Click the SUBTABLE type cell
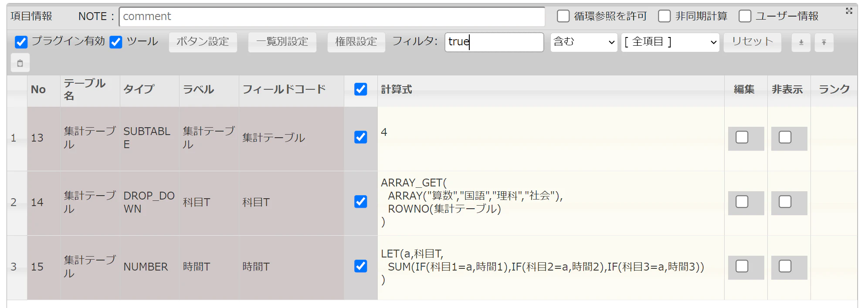 149,139
